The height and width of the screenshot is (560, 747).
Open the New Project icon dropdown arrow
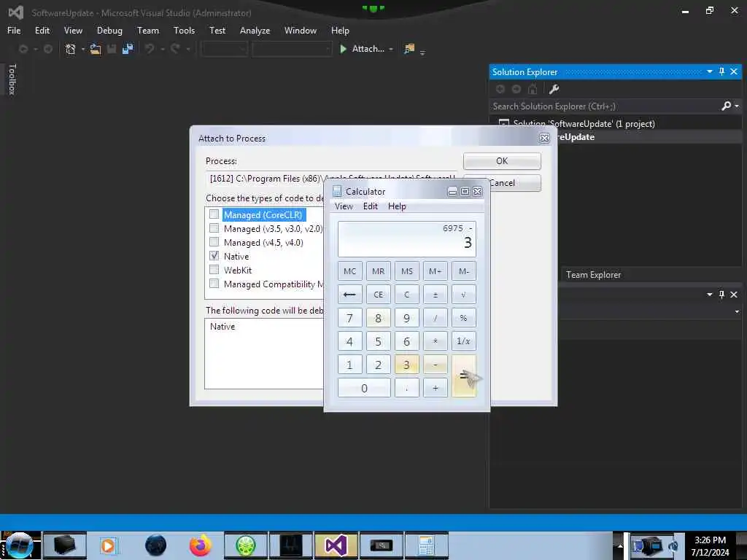[83, 49]
